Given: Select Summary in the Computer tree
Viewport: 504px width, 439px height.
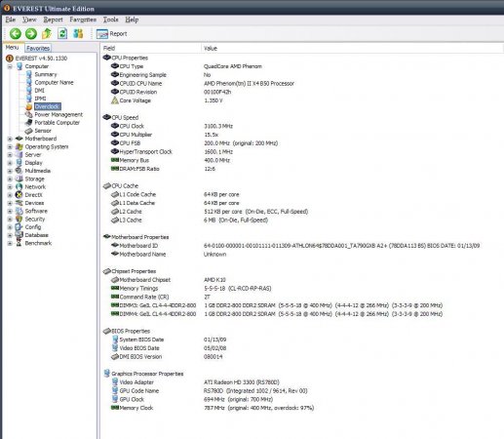Looking at the screenshot, I should (x=46, y=74).
